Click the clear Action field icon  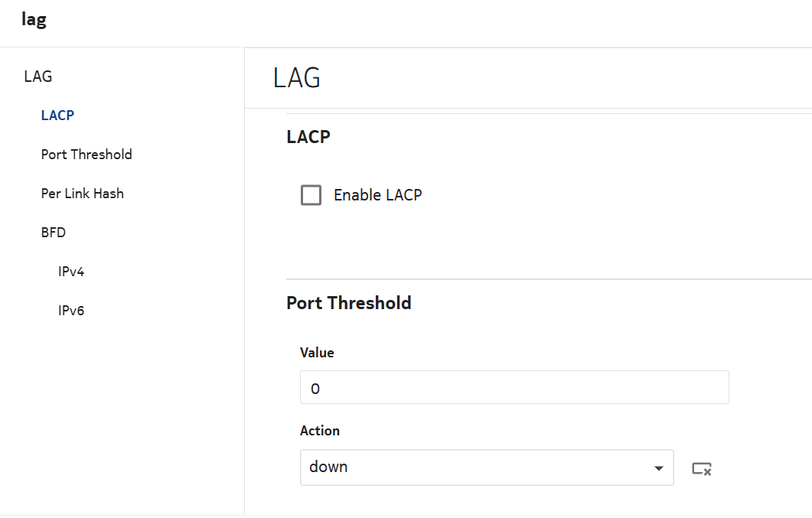[x=702, y=468]
